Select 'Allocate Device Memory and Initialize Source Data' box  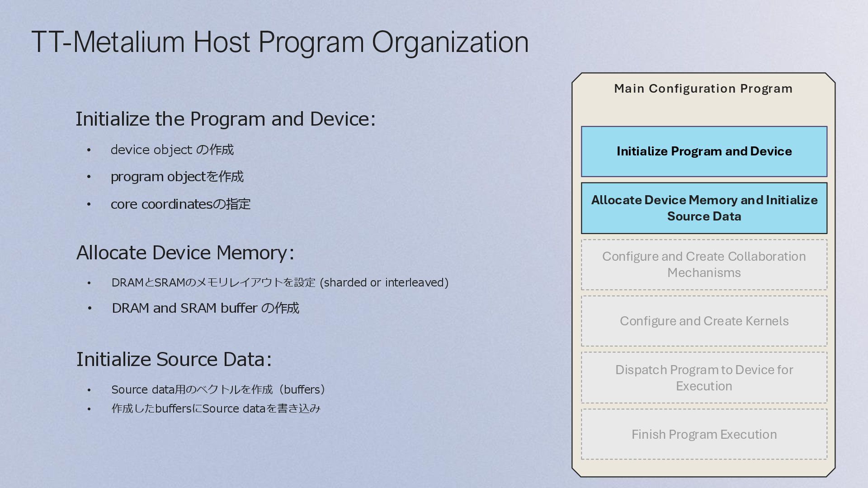pos(704,208)
